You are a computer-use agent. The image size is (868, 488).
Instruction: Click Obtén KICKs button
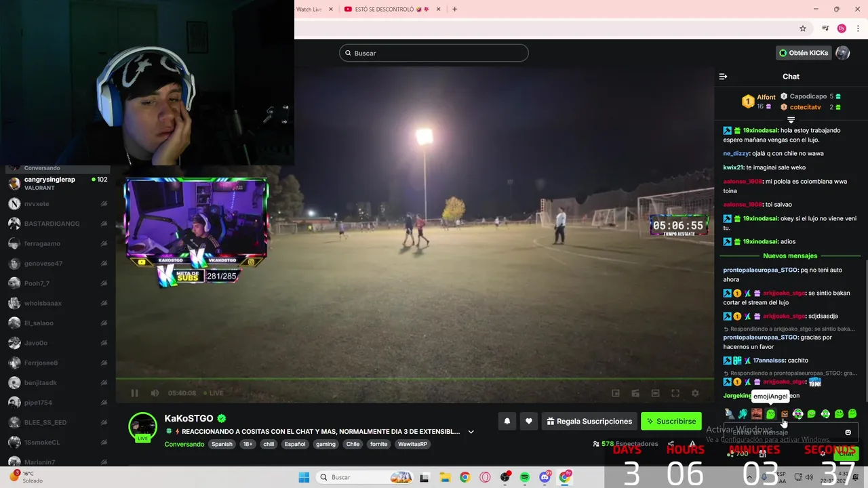point(804,53)
